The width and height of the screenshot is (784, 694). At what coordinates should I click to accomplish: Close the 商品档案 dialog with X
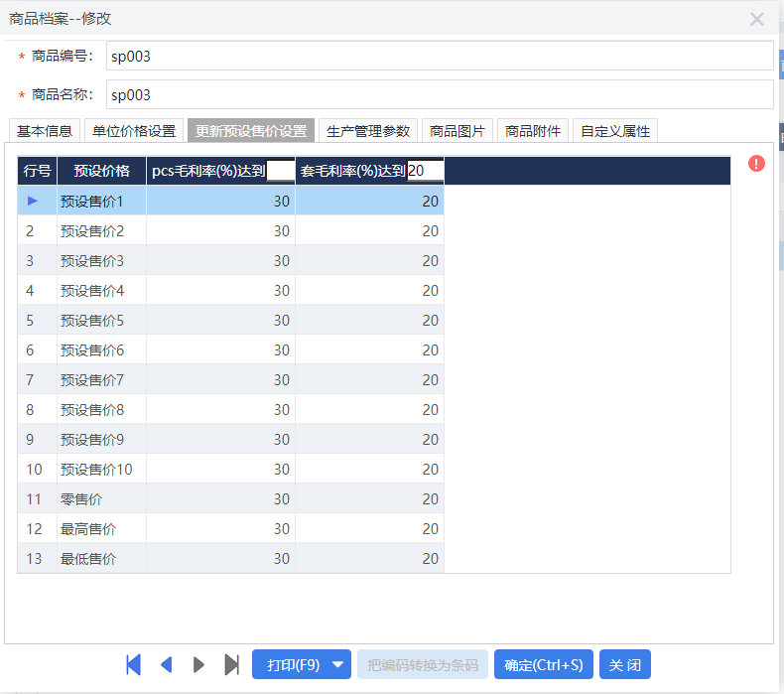757,19
